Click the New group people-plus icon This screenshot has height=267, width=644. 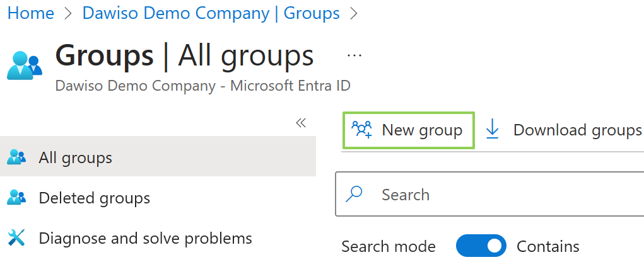(x=361, y=130)
